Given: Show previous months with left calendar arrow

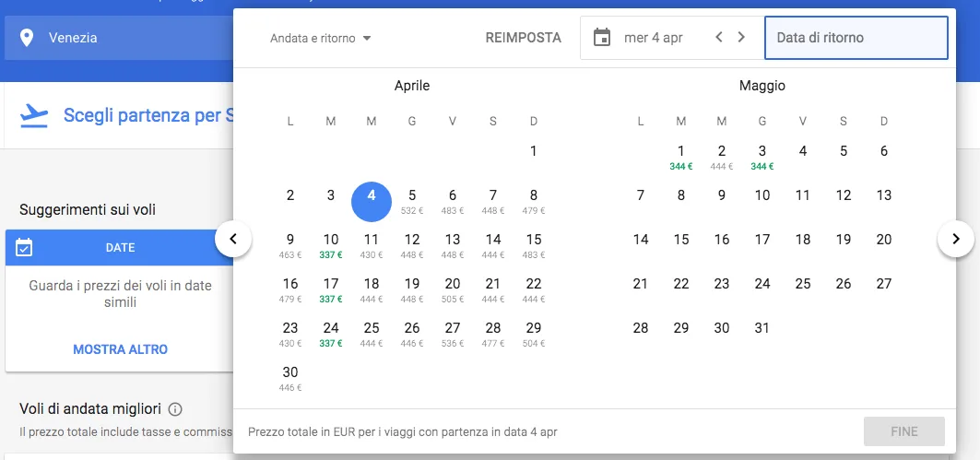Looking at the screenshot, I should [233, 240].
